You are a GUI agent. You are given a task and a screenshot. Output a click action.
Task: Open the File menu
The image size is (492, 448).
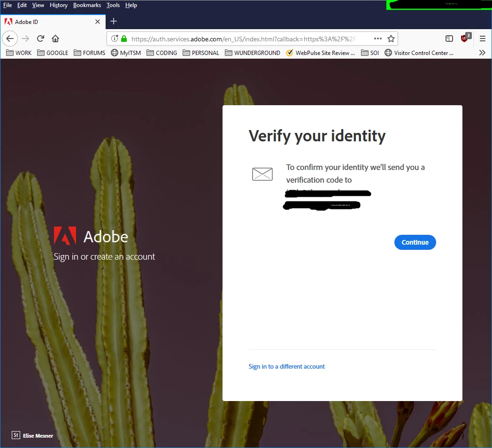(x=8, y=5)
